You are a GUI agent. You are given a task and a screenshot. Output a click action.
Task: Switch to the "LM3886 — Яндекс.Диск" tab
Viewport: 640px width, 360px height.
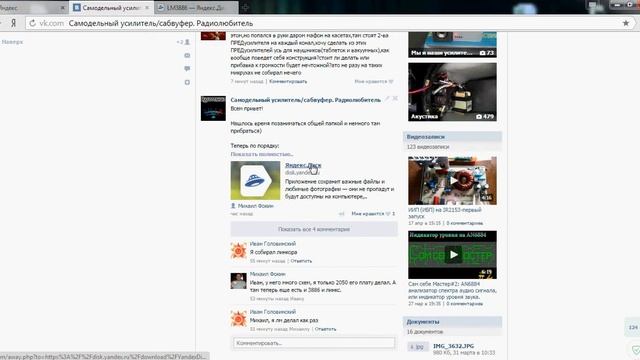click(x=195, y=7)
